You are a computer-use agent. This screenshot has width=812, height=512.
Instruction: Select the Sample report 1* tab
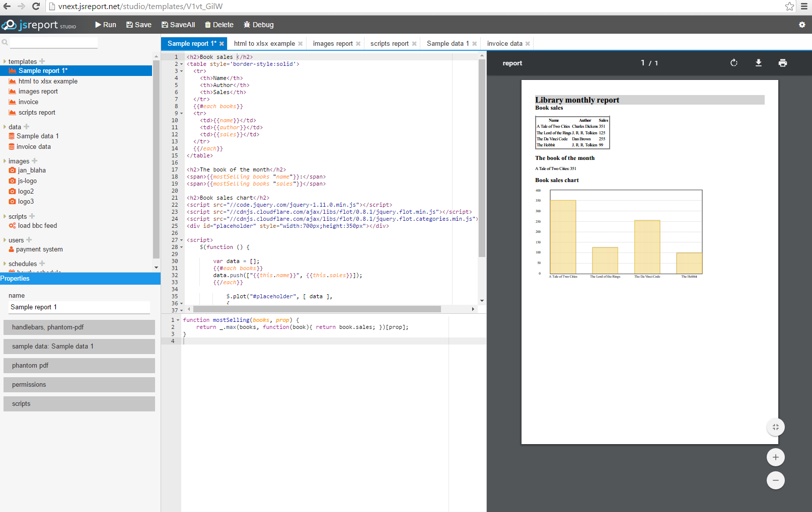(x=192, y=44)
